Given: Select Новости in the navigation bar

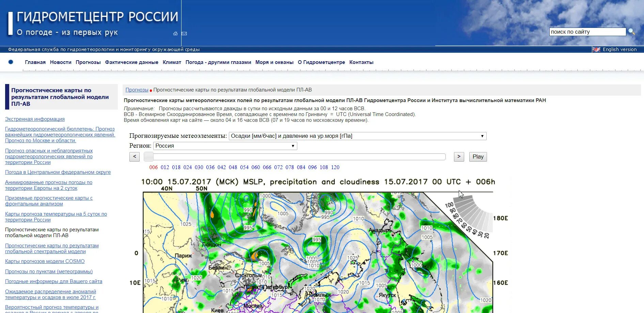Looking at the screenshot, I should coord(61,62).
